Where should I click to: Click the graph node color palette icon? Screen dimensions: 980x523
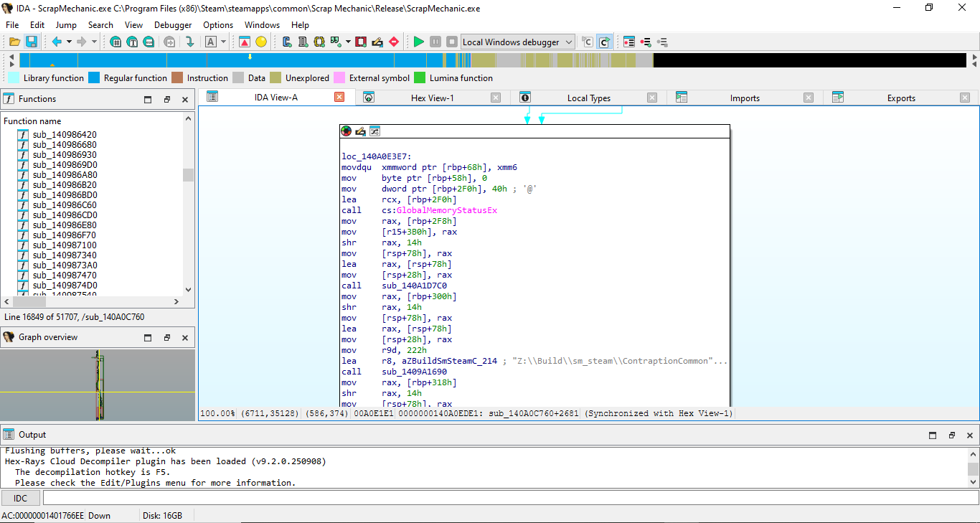(347, 131)
